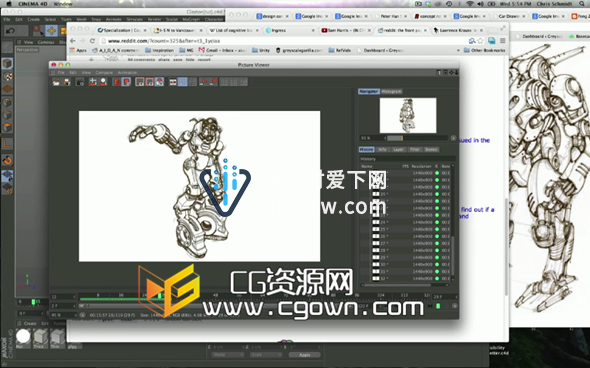Go back in the reddit Chrome window
Screen dimensions: 590x368
[73, 41]
